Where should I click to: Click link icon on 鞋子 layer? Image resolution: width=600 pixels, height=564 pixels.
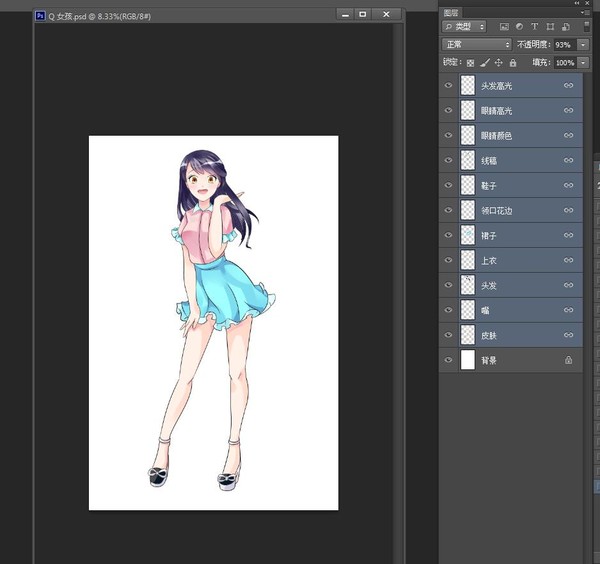point(568,185)
